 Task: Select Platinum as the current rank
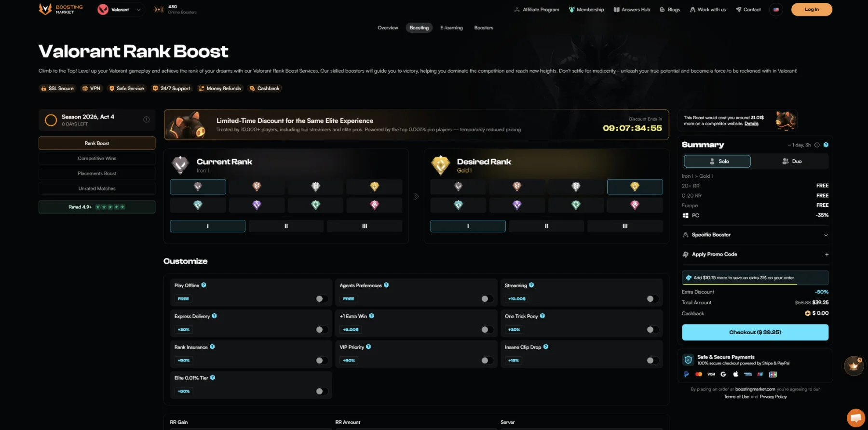point(198,205)
